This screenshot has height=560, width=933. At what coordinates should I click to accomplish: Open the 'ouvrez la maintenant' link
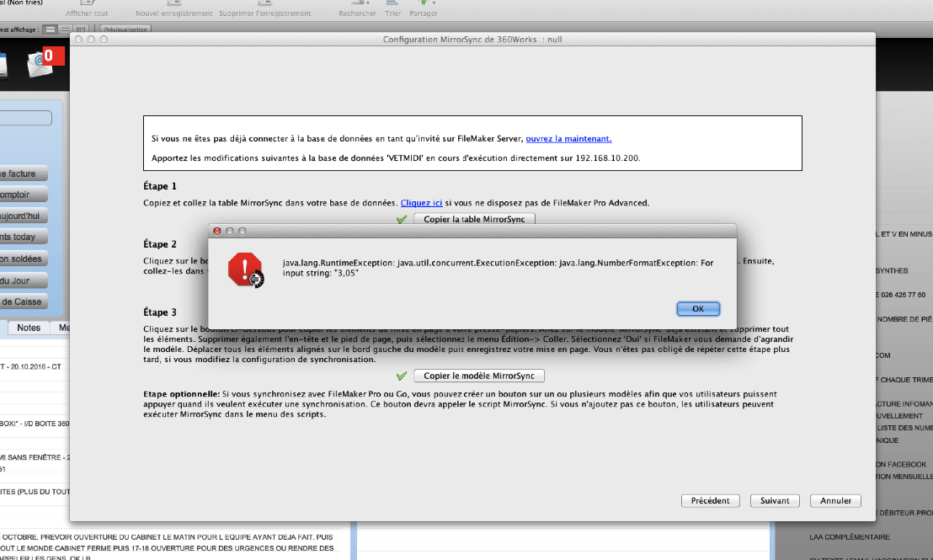tap(568, 139)
